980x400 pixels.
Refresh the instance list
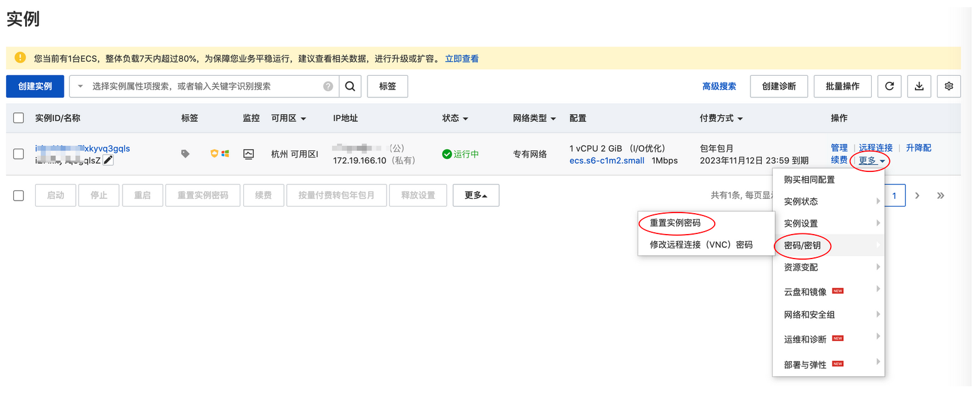[x=889, y=87]
